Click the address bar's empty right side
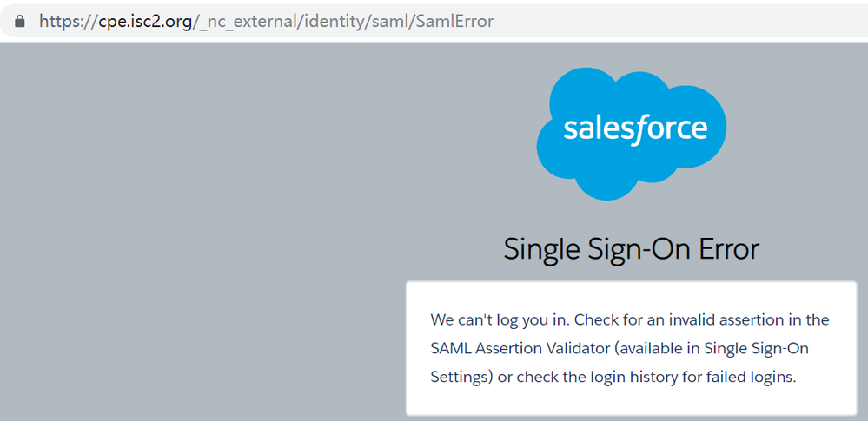Screen dimensions: 868x421 click(695, 21)
